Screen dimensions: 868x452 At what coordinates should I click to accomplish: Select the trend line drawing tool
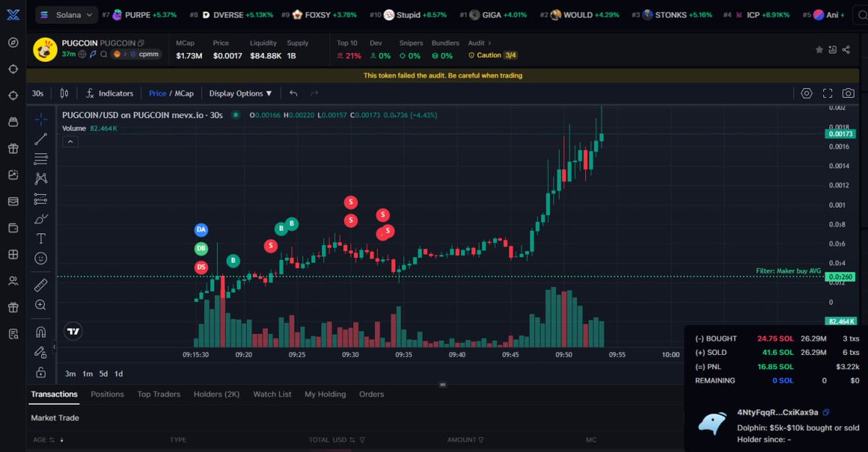tap(41, 139)
